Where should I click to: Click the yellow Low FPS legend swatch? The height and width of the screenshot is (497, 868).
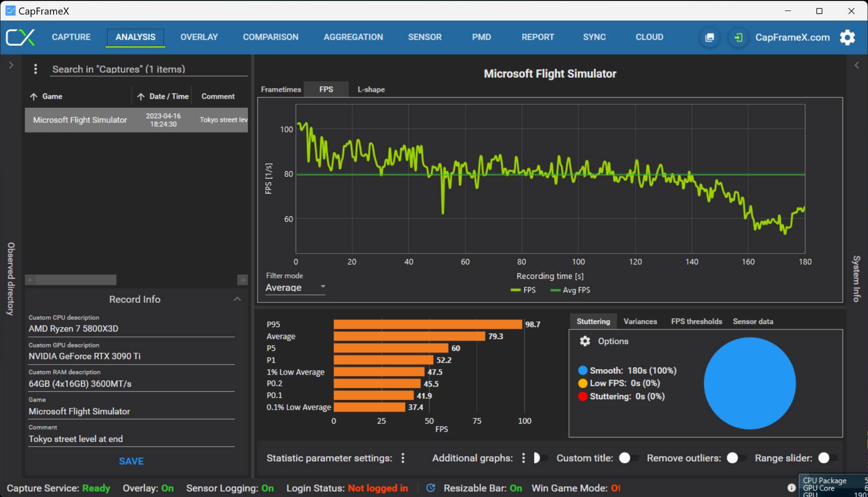(582, 383)
